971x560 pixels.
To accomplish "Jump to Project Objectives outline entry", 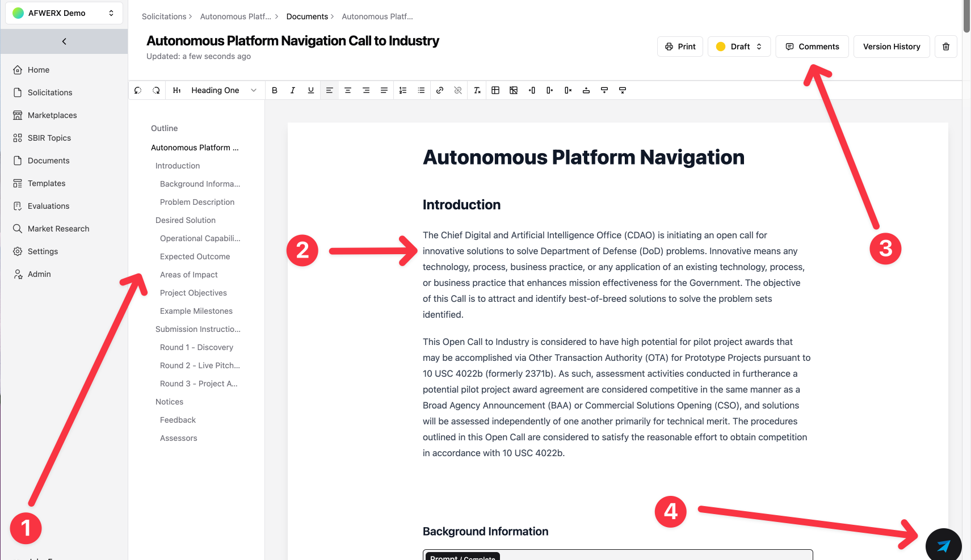I will click(x=193, y=293).
